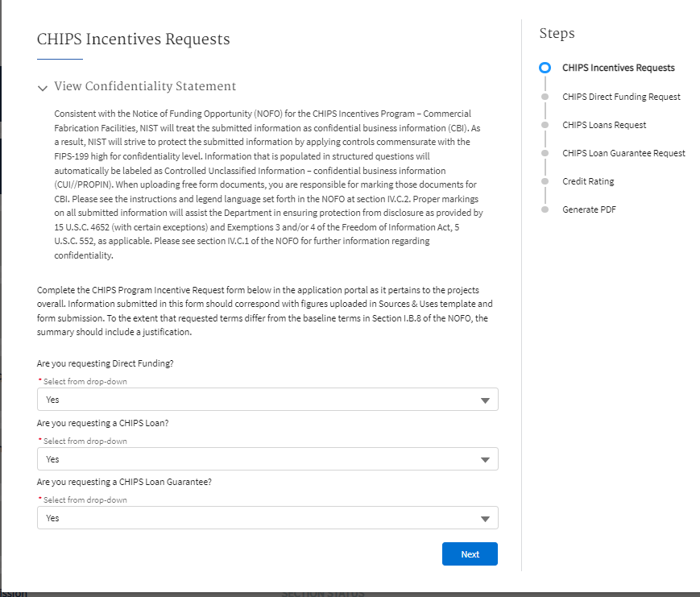Click the active CHIPS Incentives Requests step circle
The image size is (700, 597).
545,68
